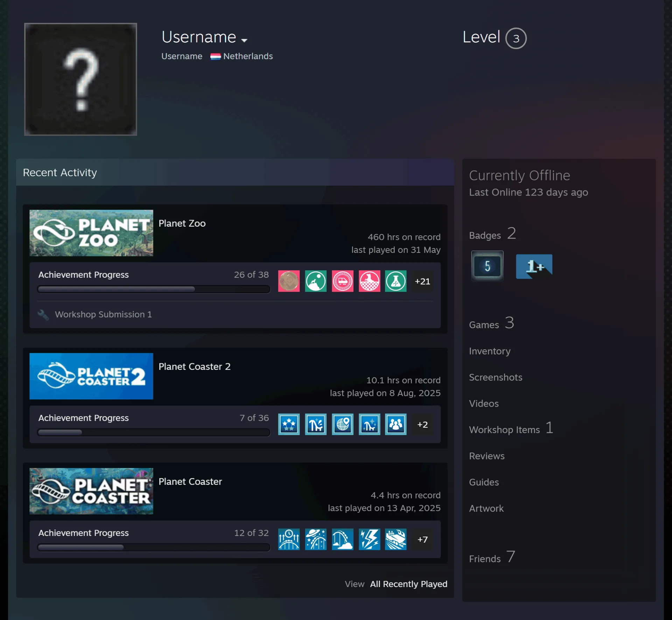Open Planet Zoo green bird achievement icon
The height and width of the screenshot is (620, 672).
(316, 281)
